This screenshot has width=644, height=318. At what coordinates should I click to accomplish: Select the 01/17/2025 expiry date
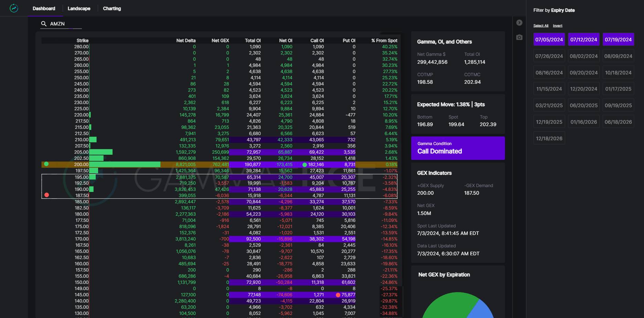[618, 89]
